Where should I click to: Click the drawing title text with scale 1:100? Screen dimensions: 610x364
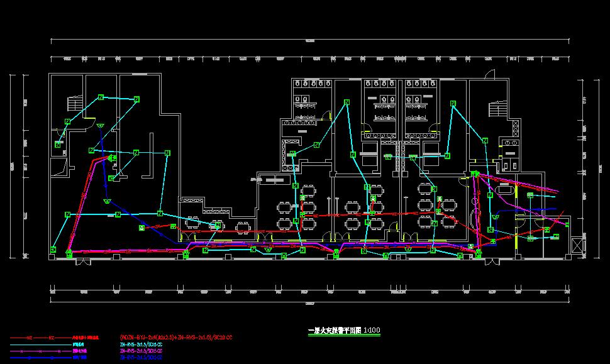point(343,331)
